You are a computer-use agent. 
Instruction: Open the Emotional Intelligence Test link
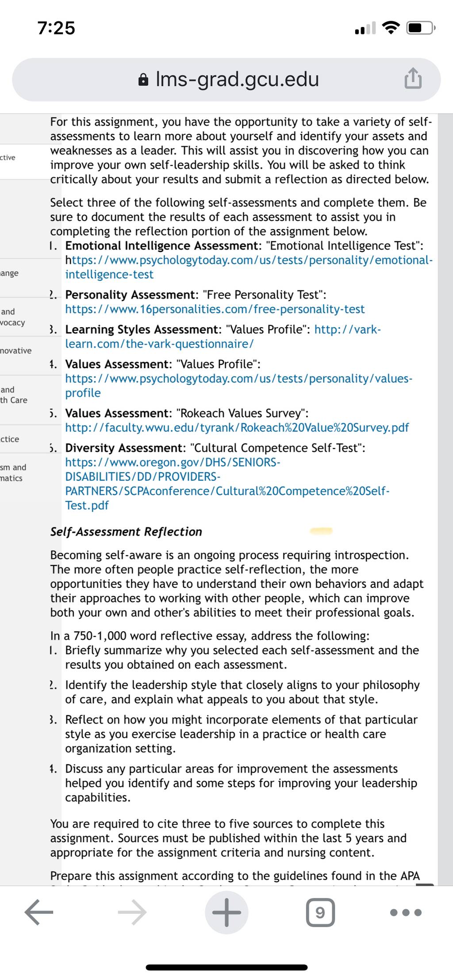tap(249, 267)
